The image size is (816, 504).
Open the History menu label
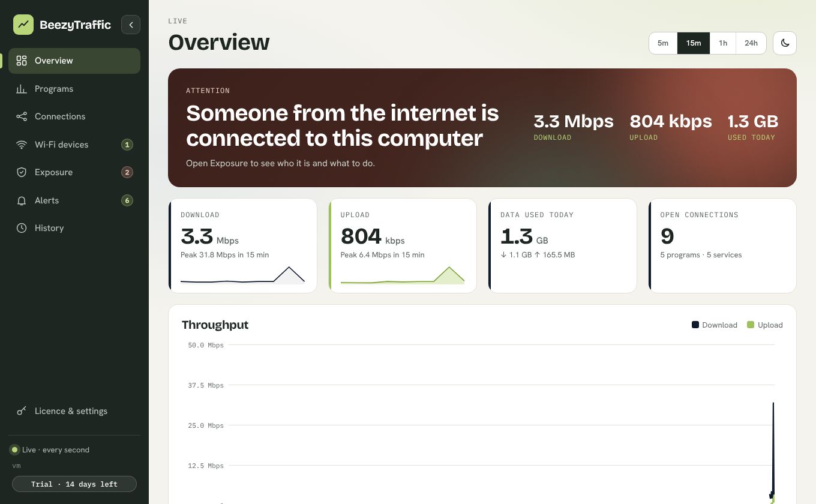click(49, 228)
